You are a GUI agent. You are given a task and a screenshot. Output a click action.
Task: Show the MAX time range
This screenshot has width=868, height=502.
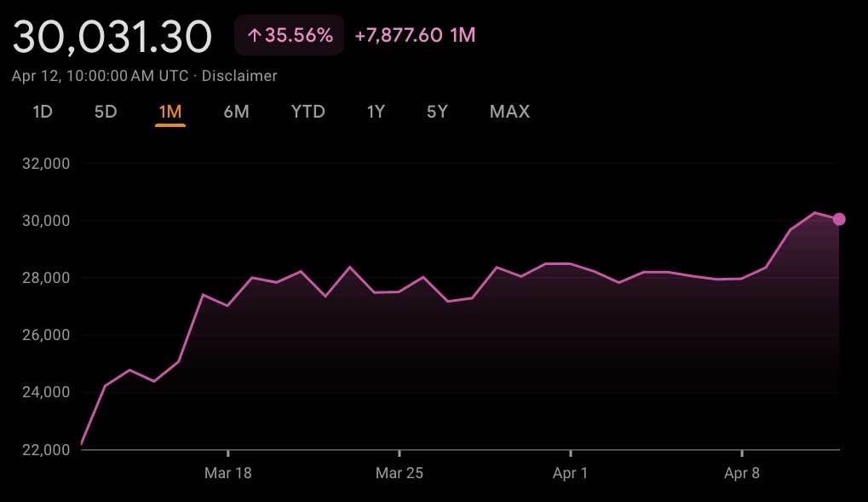[509, 112]
